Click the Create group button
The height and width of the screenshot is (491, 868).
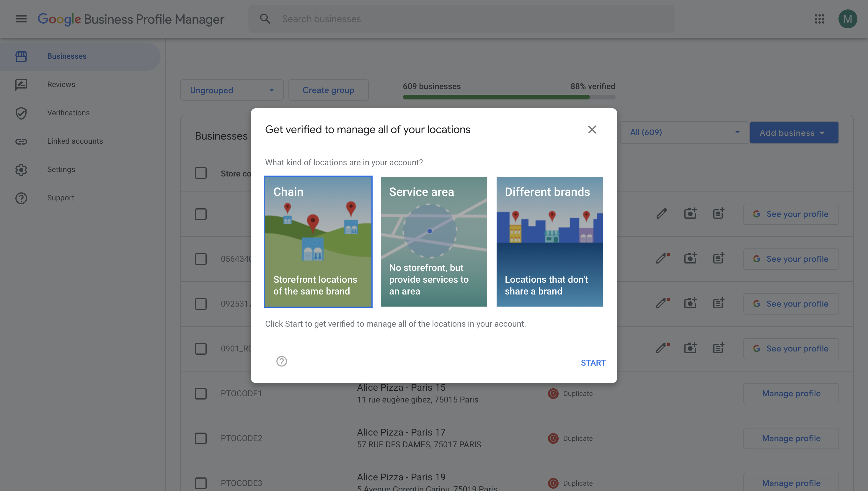click(328, 90)
